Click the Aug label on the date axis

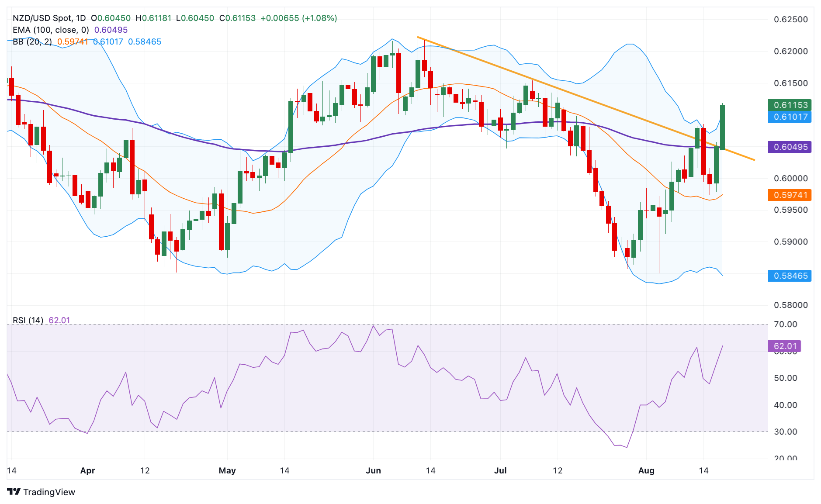tap(646, 470)
